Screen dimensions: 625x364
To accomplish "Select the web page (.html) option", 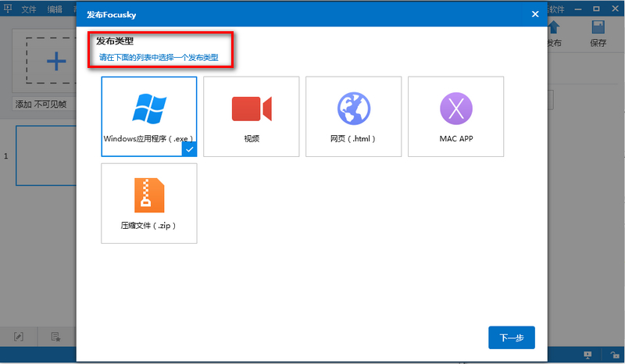I will (x=353, y=116).
